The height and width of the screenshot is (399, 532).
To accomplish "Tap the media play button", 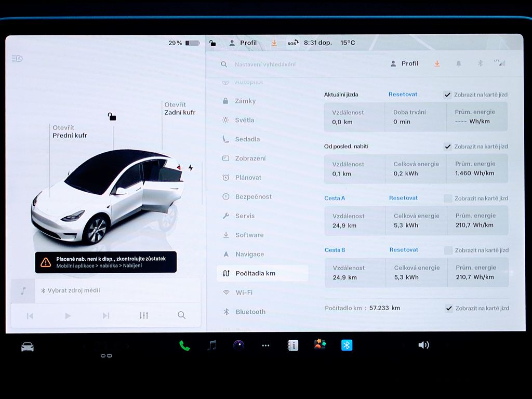I will tap(68, 316).
